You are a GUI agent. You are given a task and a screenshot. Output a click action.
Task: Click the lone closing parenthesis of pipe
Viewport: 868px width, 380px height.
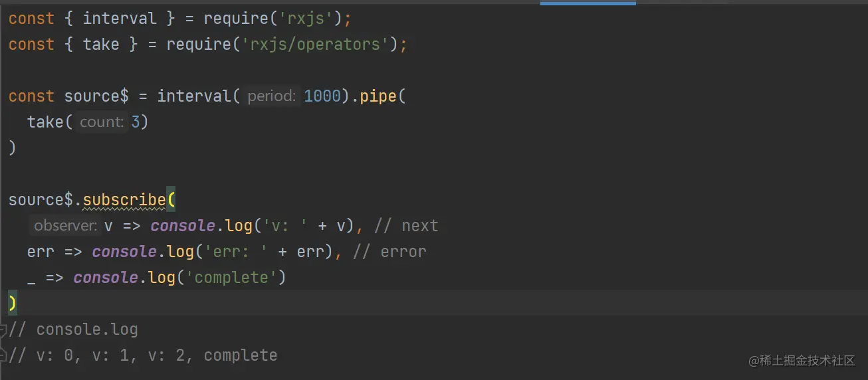(13, 148)
